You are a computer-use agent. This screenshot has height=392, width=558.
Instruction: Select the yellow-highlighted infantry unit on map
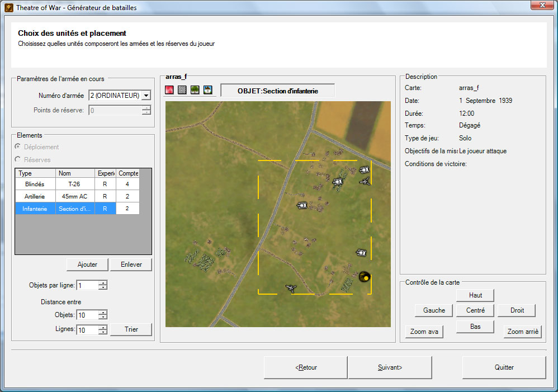[365, 276]
